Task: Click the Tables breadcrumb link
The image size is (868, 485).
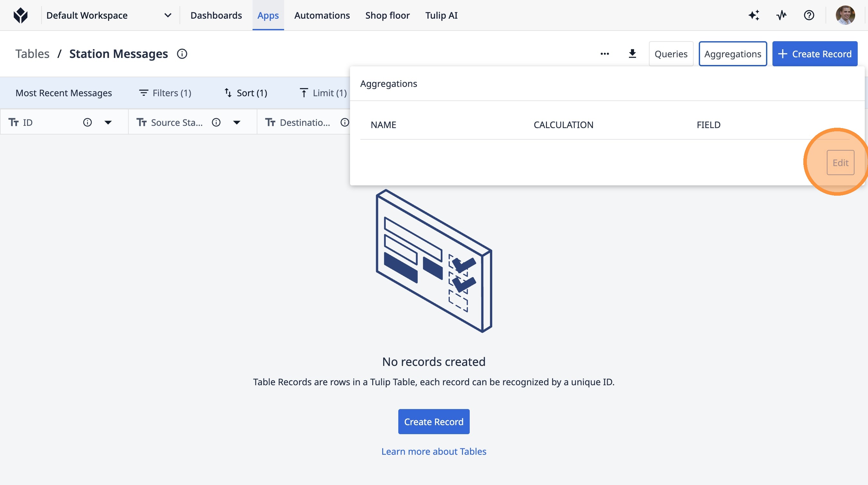Action: click(x=32, y=54)
